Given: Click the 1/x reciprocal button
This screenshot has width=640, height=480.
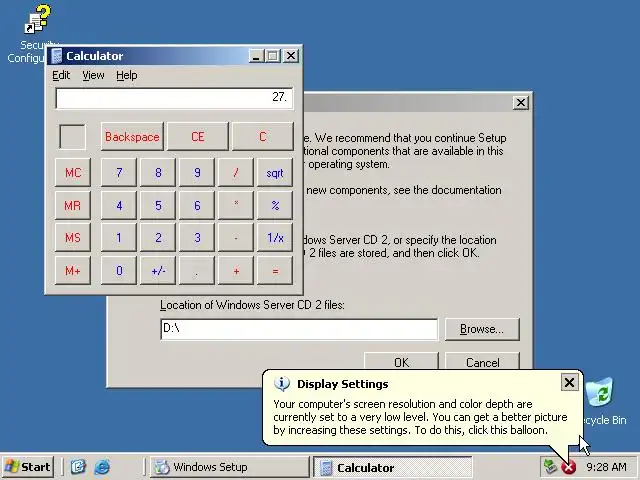Looking at the screenshot, I should (275, 238).
